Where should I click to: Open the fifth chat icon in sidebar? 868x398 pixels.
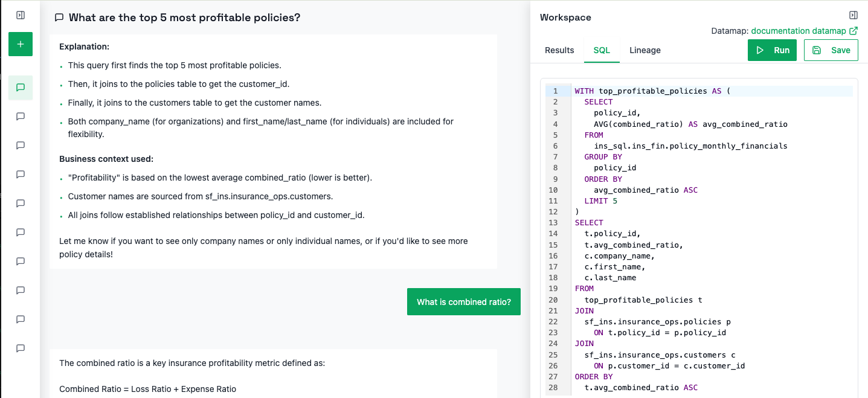[21, 204]
